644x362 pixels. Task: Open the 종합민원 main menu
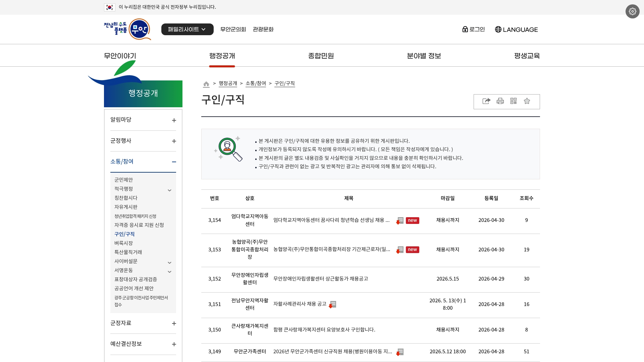(x=321, y=56)
